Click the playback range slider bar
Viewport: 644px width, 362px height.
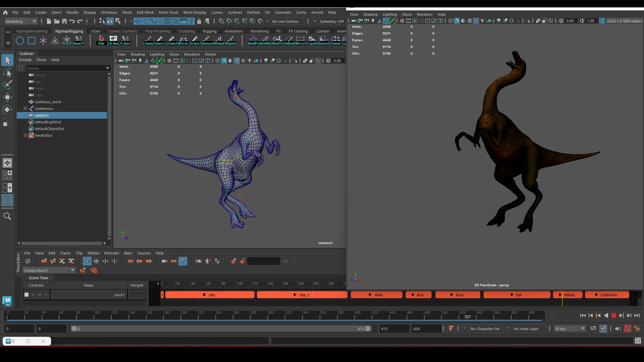tap(221, 328)
